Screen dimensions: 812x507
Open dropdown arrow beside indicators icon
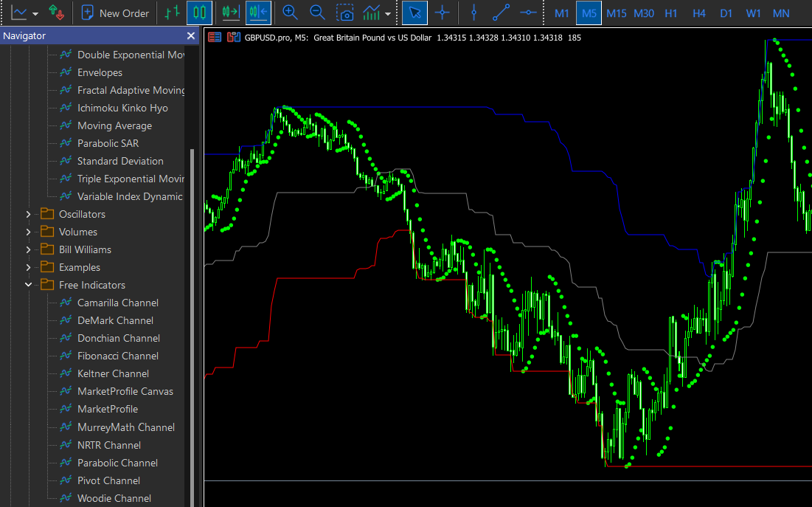pos(388,13)
